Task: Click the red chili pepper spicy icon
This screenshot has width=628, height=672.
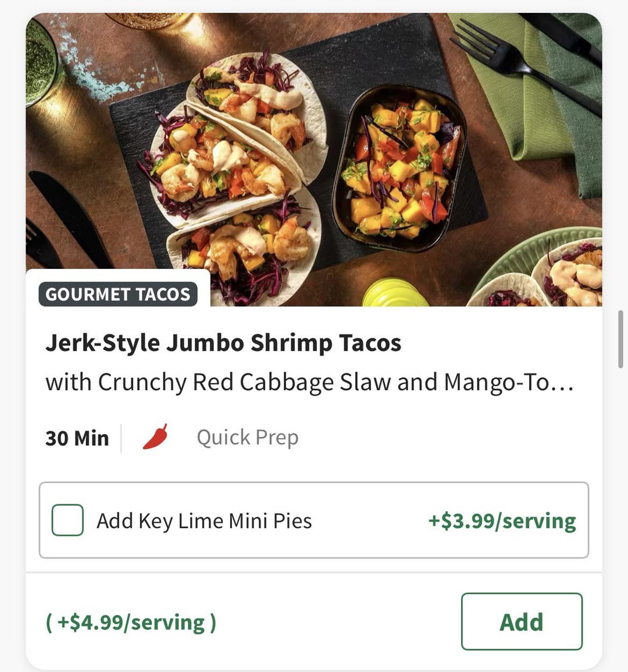Action: pos(155,437)
